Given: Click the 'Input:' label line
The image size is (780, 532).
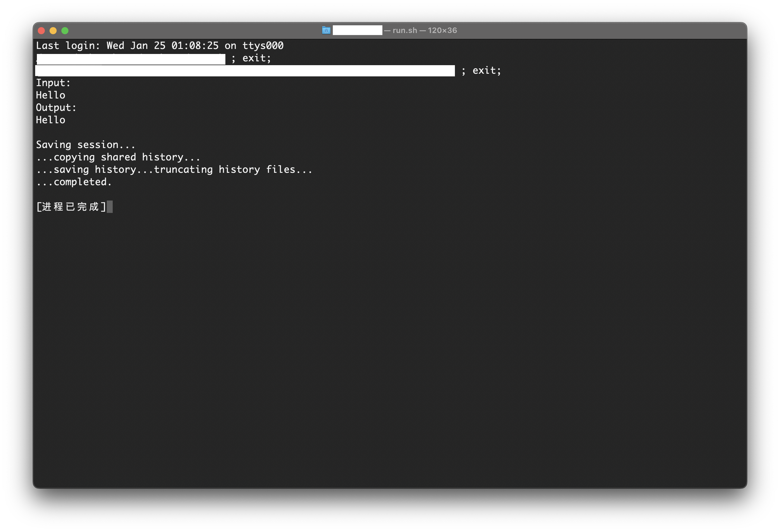Looking at the screenshot, I should pyautogui.click(x=53, y=83).
